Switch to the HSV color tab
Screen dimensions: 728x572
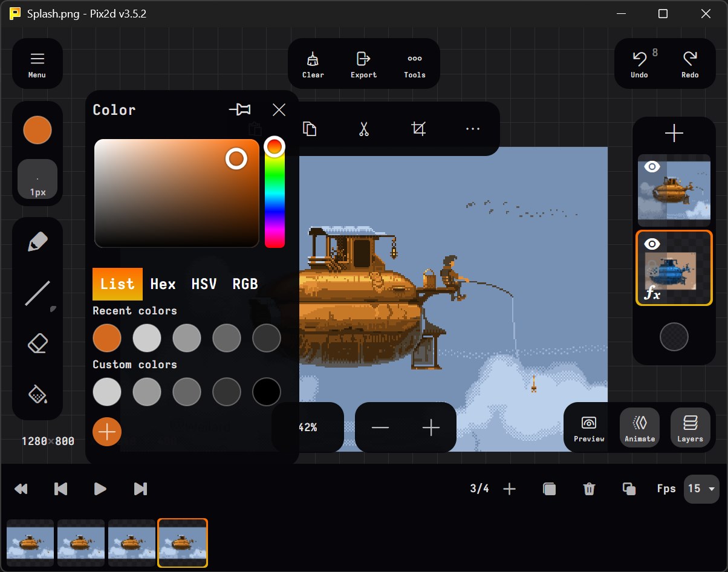pyautogui.click(x=204, y=284)
